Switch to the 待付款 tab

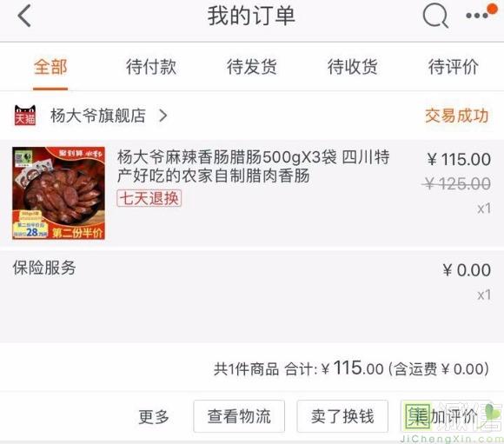click(x=151, y=67)
